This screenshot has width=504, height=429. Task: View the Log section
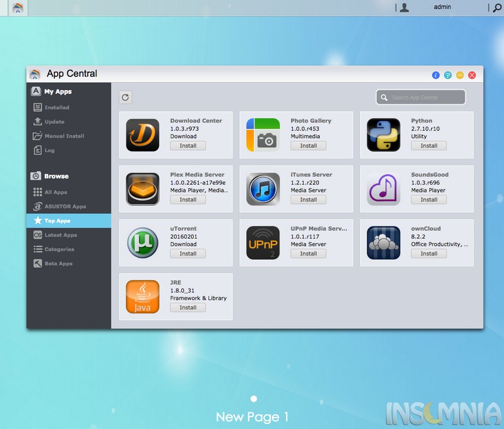point(69,150)
